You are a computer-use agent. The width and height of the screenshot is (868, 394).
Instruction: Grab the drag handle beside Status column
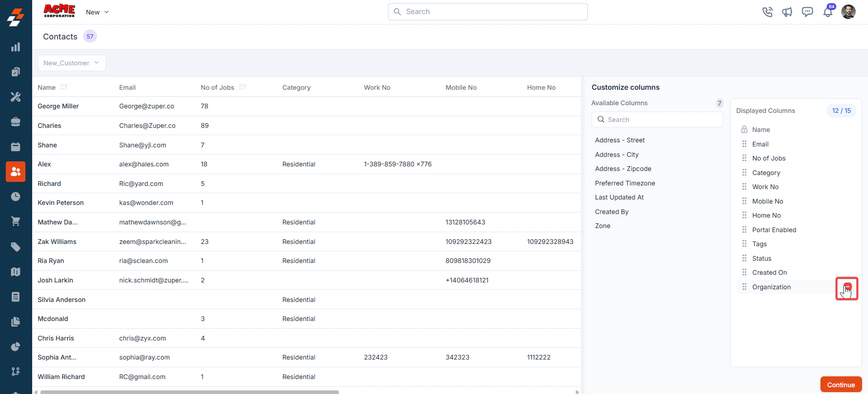pyautogui.click(x=744, y=258)
